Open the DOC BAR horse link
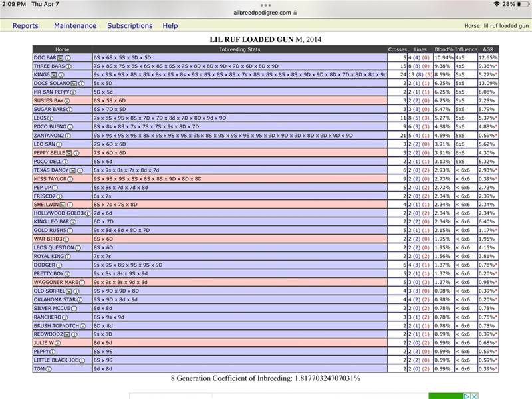This screenshot has height=399, width=532. click(45, 58)
